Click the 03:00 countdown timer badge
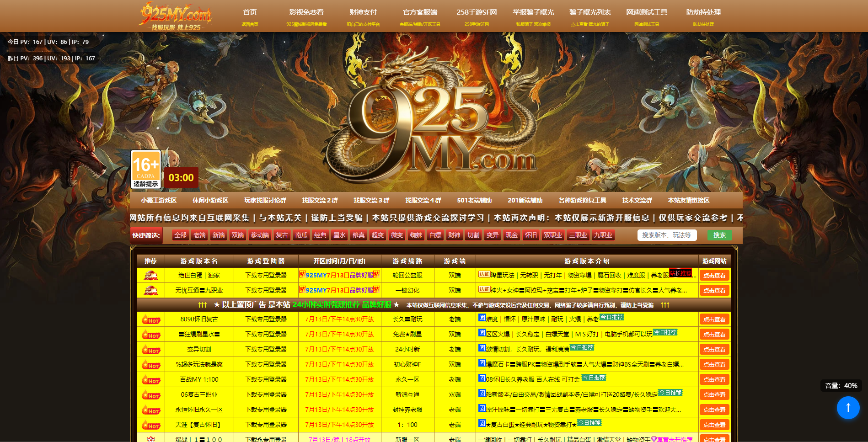 pos(181,177)
